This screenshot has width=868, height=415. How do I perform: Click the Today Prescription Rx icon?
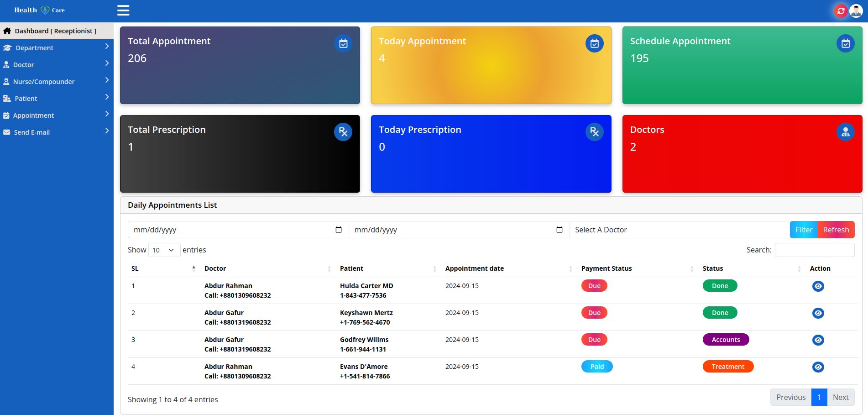[x=594, y=132]
